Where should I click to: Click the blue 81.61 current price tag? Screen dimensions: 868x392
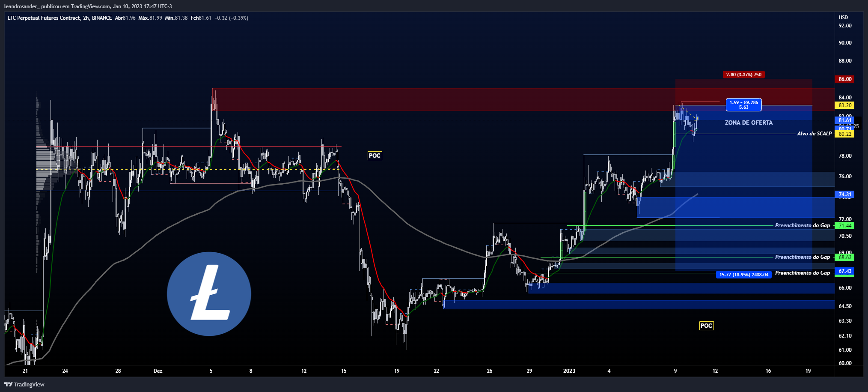[845, 120]
